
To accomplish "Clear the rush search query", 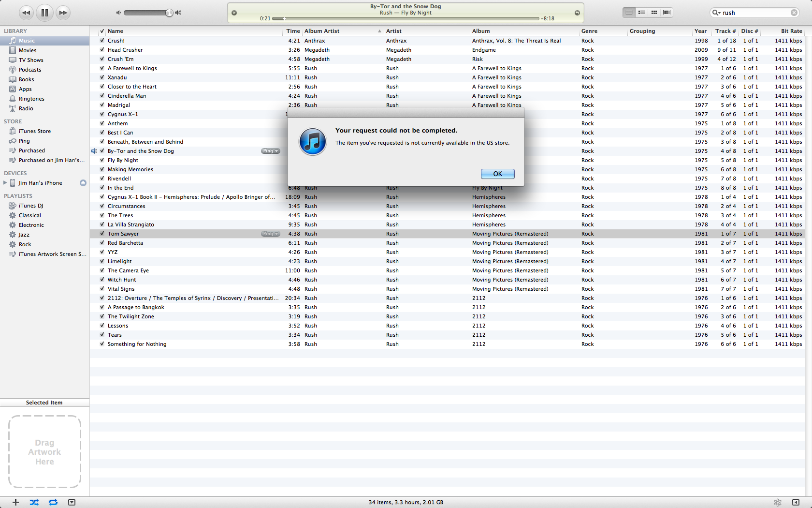I will (794, 13).
